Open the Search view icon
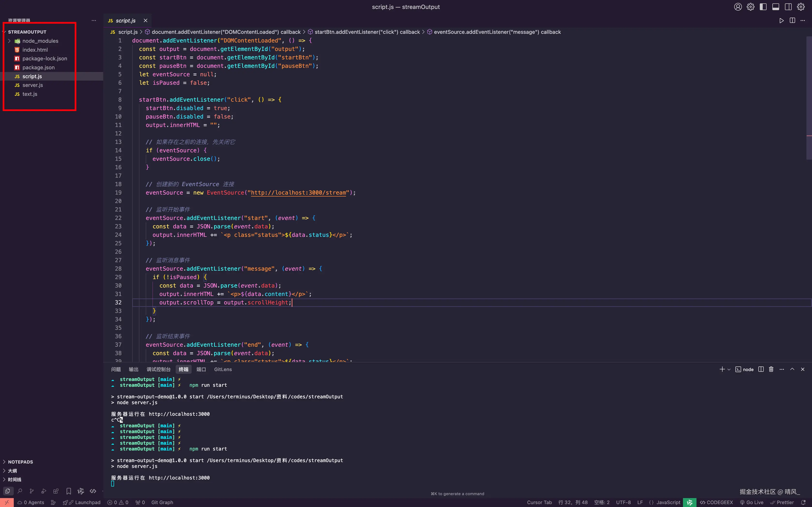The image size is (812, 507). [x=20, y=491]
